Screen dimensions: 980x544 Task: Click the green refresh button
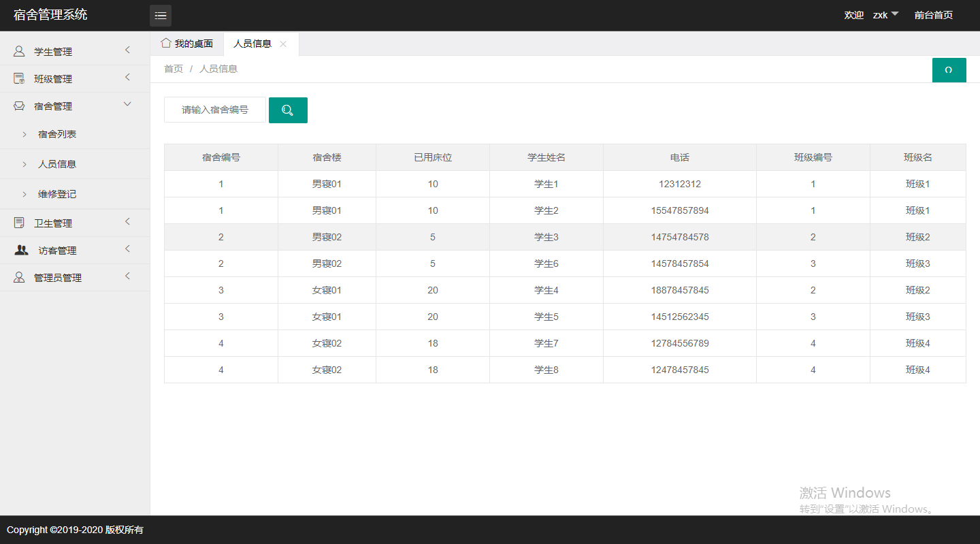point(949,70)
